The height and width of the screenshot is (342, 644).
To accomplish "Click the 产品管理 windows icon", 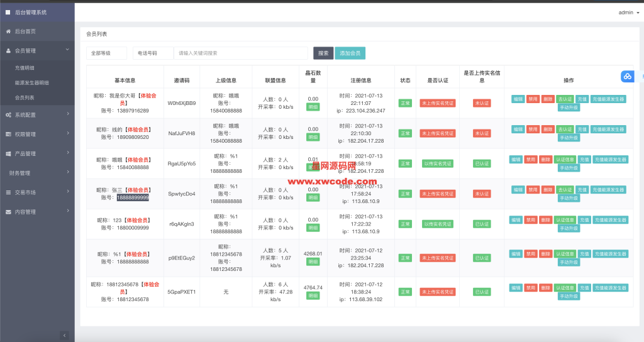I will tap(8, 153).
